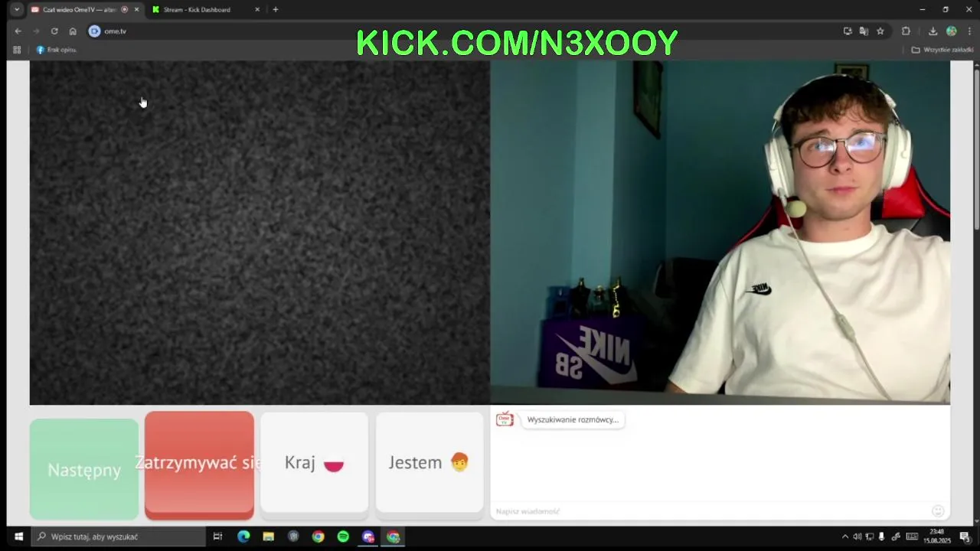Screen dimensions: 980x551
Task: Open the volume control in system tray
Action: (857, 536)
